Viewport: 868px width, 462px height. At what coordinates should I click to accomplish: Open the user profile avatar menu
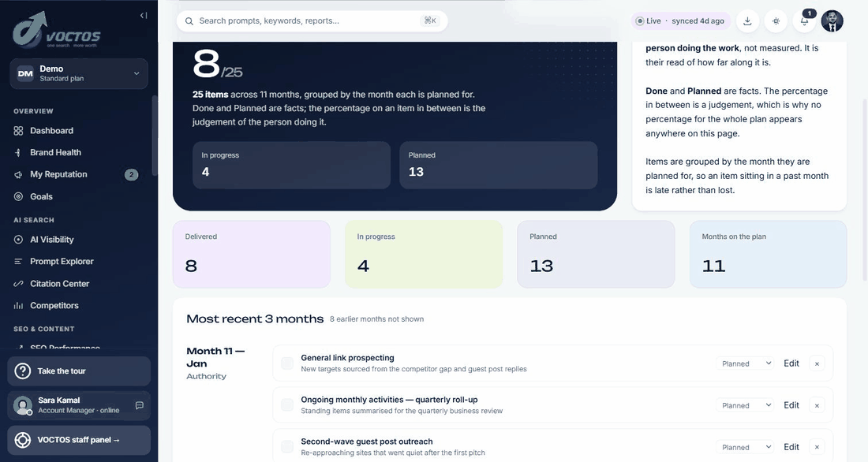coord(832,21)
